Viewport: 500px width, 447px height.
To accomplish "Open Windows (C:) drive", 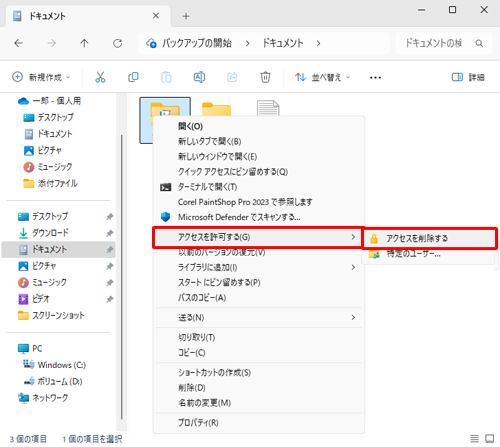I will 54,365.
